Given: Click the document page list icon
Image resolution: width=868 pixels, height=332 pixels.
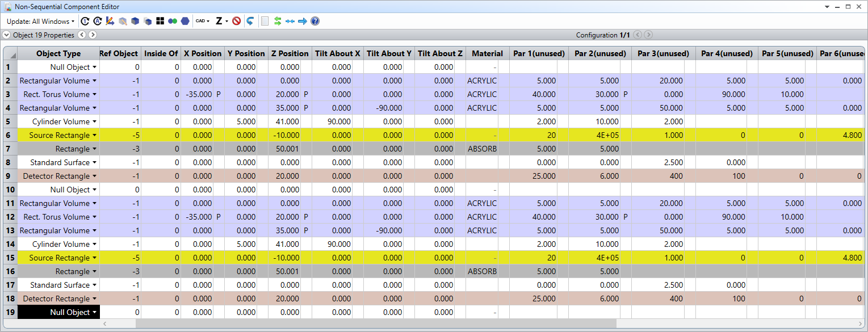Looking at the screenshot, I should pyautogui.click(x=265, y=21).
